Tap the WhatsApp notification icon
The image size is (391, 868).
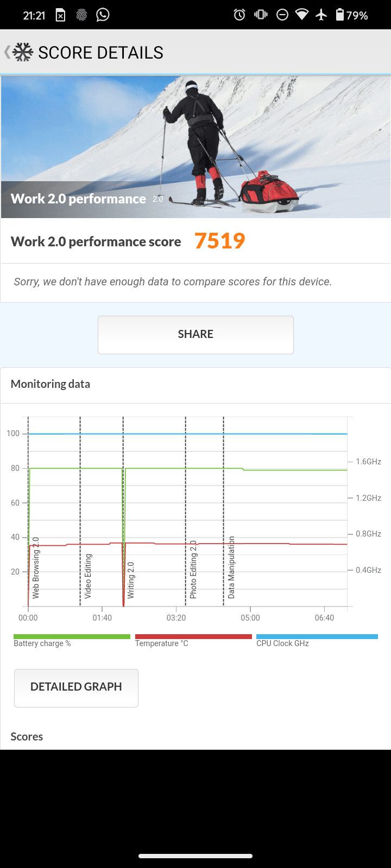pyautogui.click(x=103, y=15)
